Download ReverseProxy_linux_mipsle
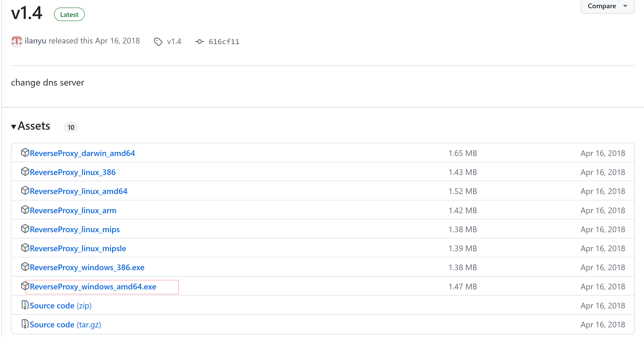Image resolution: width=644 pixels, height=337 pixels. pyautogui.click(x=78, y=248)
